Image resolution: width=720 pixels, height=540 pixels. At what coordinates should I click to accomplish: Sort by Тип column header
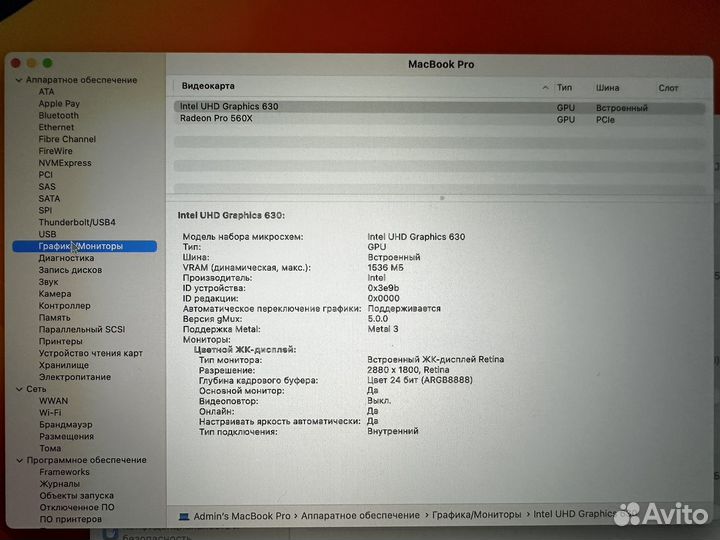564,87
